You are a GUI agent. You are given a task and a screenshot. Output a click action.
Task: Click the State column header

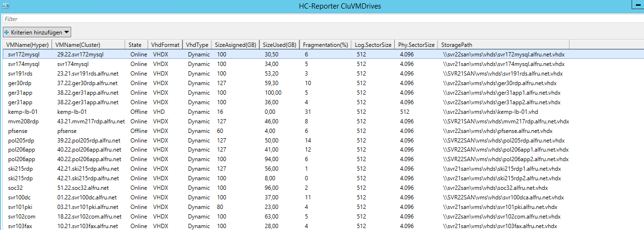tap(135, 44)
